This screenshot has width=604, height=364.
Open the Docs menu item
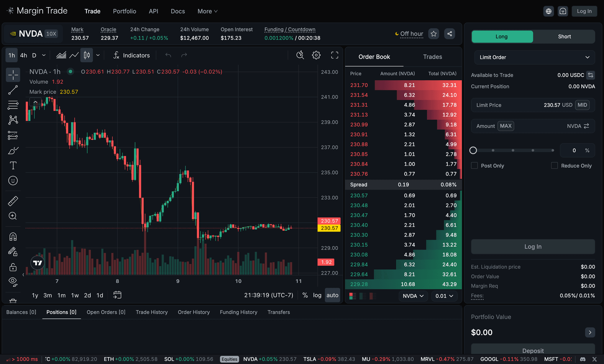pyautogui.click(x=178, y=11)
